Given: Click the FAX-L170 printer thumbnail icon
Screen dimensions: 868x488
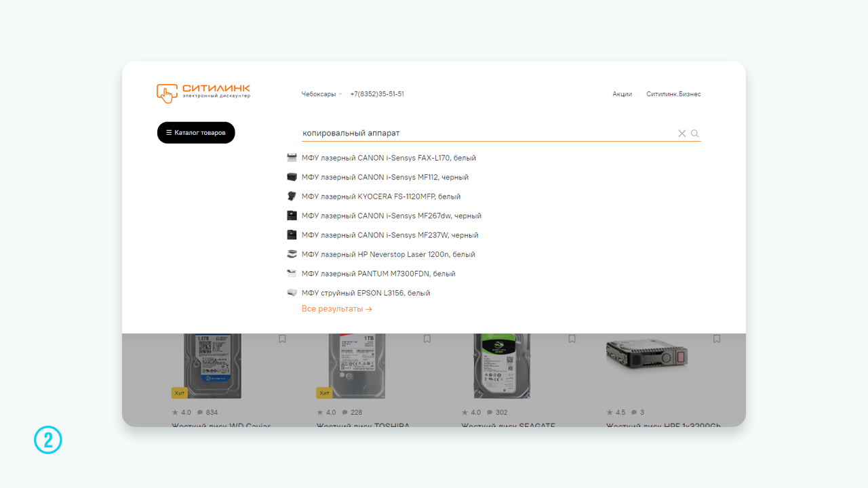Looking at the screenshot, I should (x=292, y=158).
